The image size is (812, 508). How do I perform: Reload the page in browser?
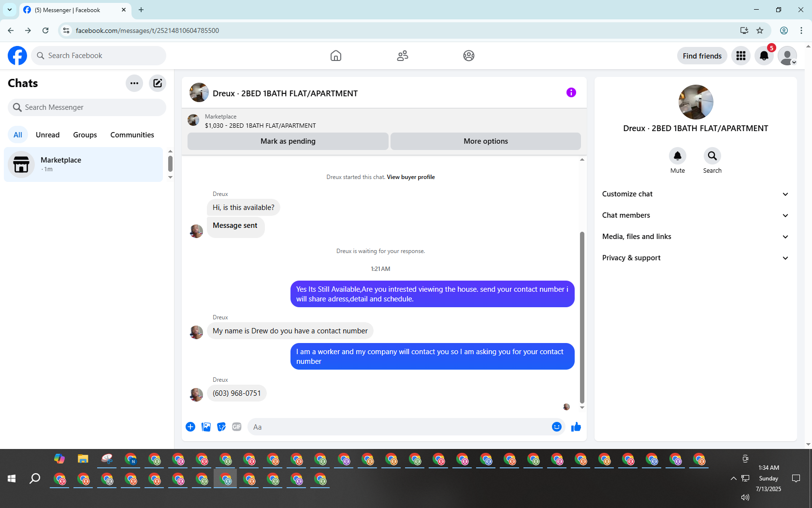(45, 30)
